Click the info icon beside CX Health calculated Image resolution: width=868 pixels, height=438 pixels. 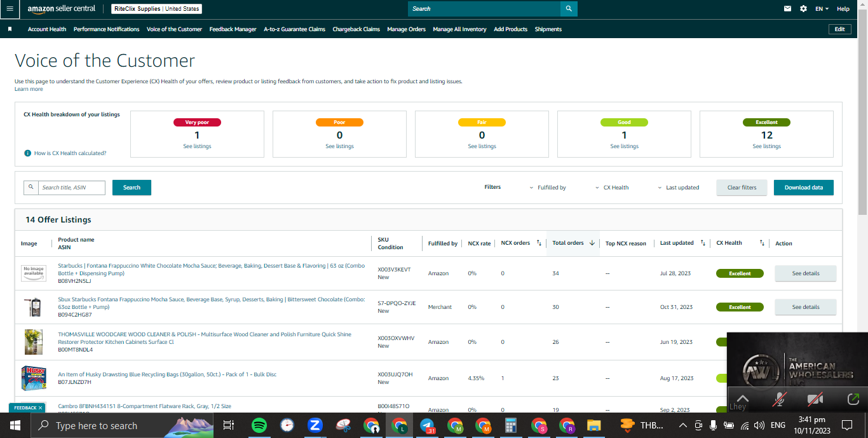pos(28,153)
